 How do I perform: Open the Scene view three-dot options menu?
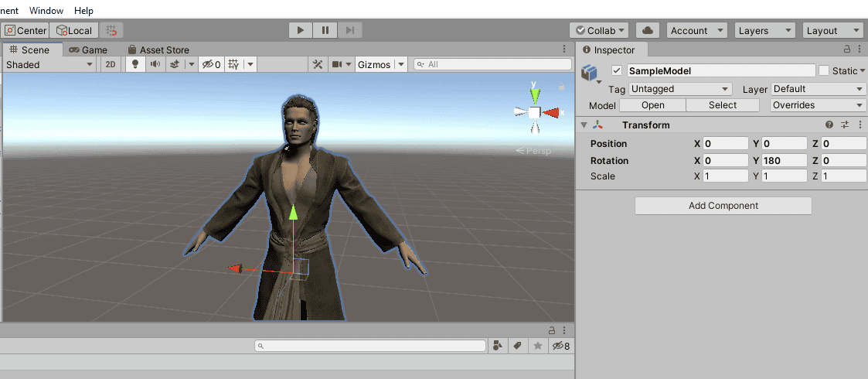[x=564, y=50]
